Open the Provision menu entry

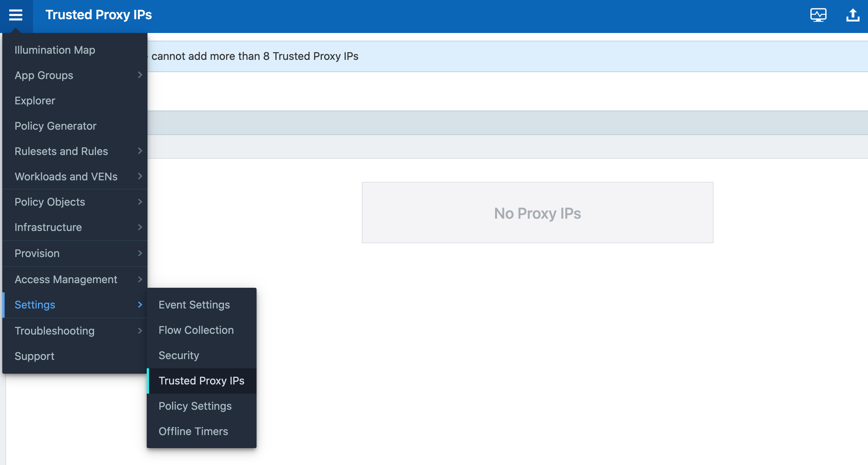click(75, 253)
